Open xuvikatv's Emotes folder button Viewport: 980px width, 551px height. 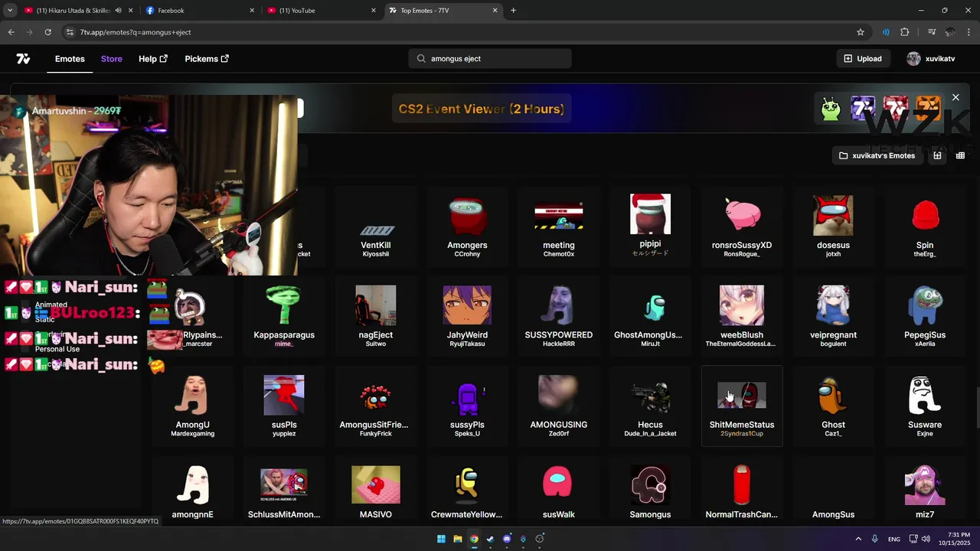tap(877, 155)
